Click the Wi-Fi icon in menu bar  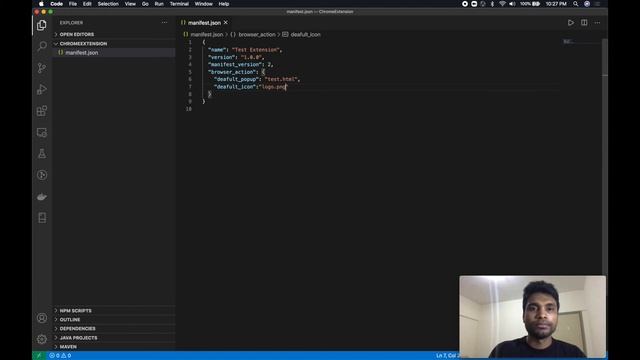(x=502, y=4)
